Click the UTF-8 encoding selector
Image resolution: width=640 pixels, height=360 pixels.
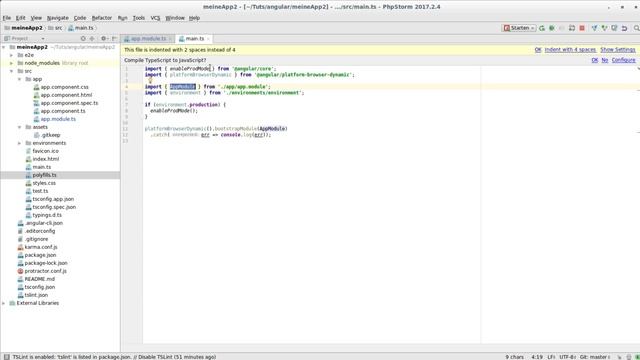click(x=567, y=357)
